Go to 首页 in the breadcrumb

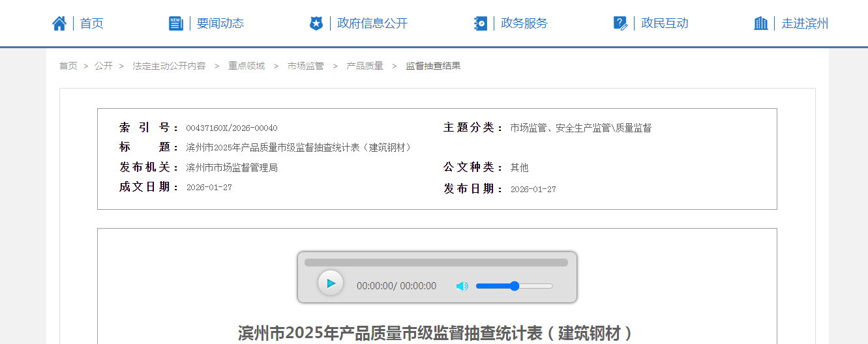tap(68, 66)
